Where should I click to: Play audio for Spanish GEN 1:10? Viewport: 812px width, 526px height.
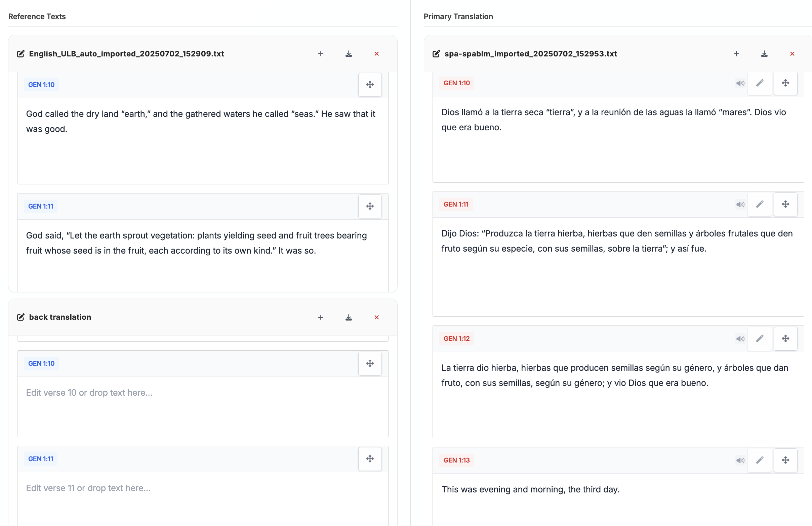[740, 83]
